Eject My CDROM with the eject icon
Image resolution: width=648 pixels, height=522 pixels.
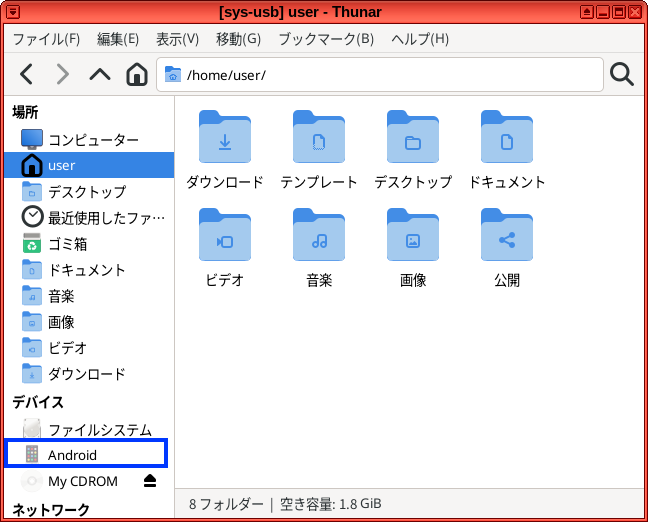(x=150, y=481)
